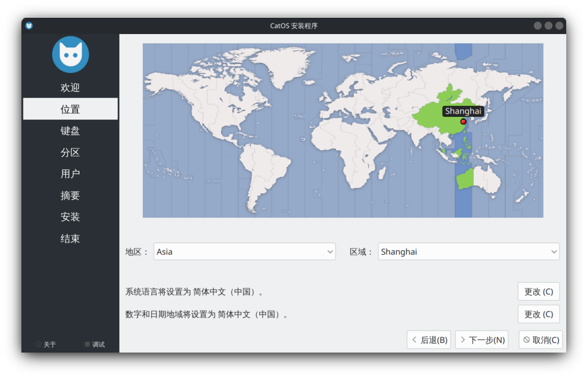This screenshot has height=378, width=588.
Task: Select the 键盘 step in sidebar
Action: click(70, 131)
